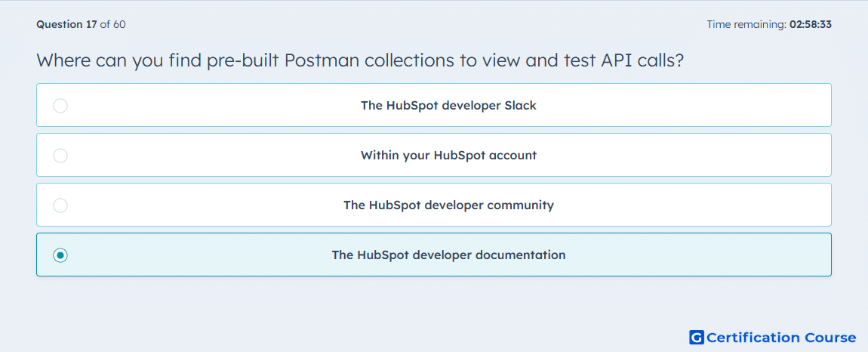
Task: Click the word documentation in the highlighted answer
Action: coord(521,255)
